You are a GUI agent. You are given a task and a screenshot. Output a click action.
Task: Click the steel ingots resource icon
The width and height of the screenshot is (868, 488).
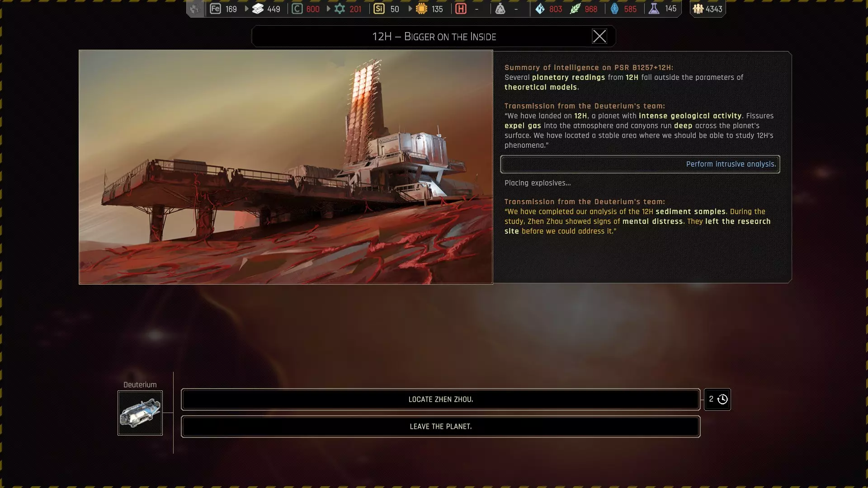click(258, 9)
